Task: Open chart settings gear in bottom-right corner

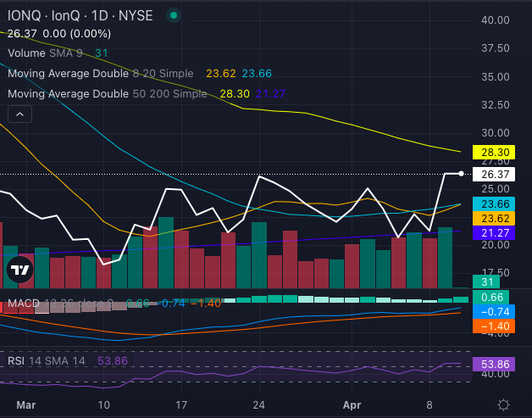Action: pos(503,404)
